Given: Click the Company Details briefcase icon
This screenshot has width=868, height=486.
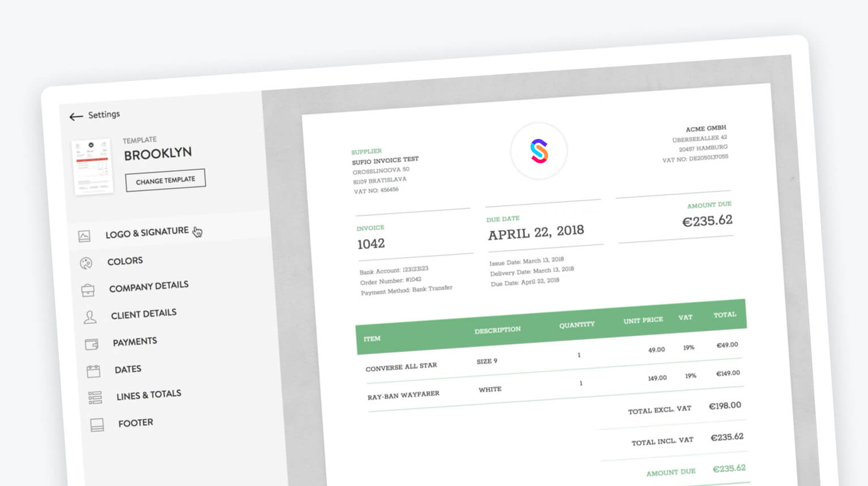Looking at the screenshot, I should coord(88,290).
